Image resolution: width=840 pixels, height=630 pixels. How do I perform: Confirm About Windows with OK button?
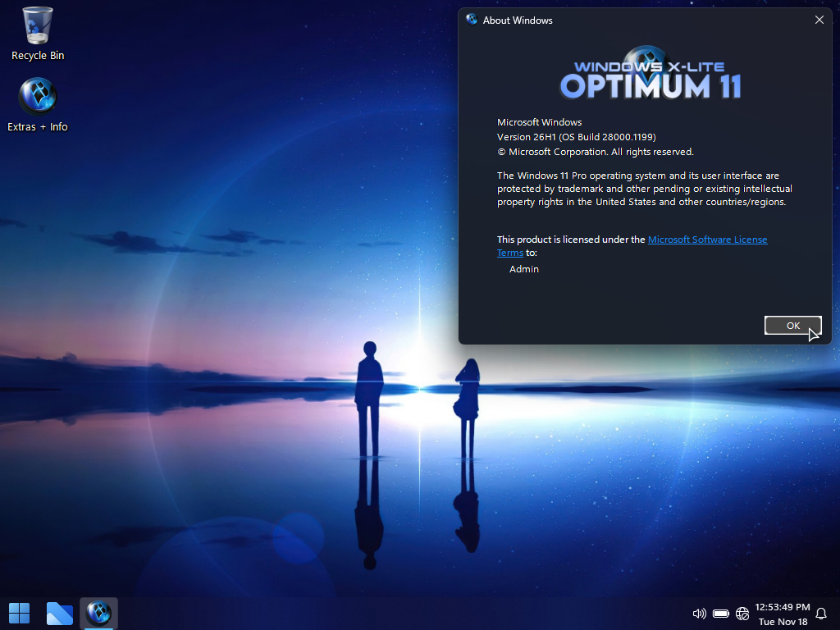[x=793, y=325]
